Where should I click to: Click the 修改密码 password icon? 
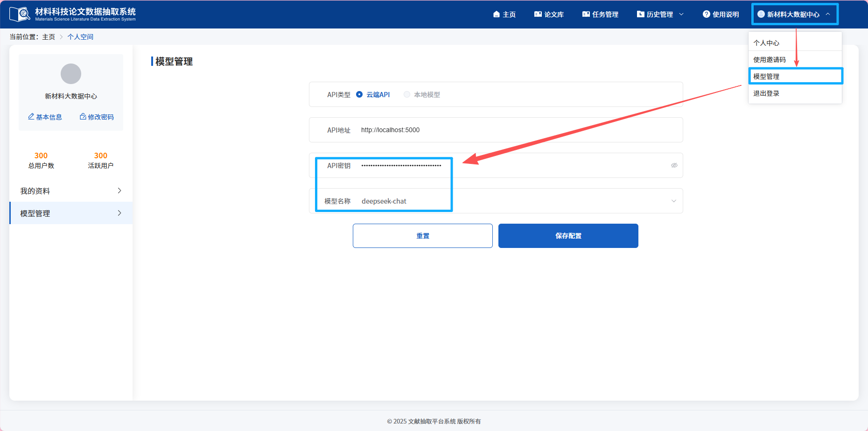tap(82, 117)
